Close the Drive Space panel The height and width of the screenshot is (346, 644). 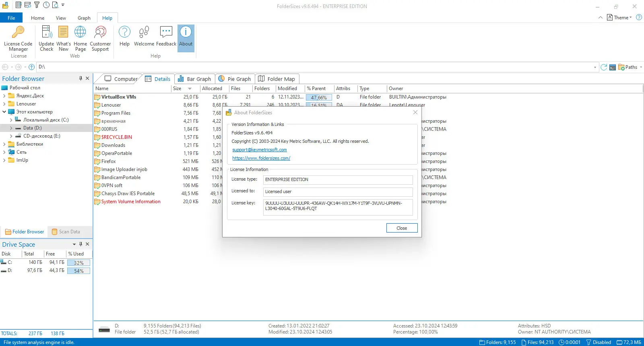[87, 244]
